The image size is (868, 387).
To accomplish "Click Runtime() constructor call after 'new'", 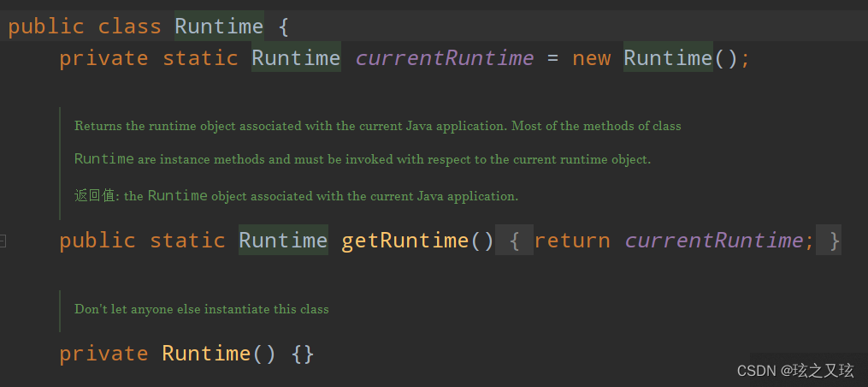I will point(681,57).
